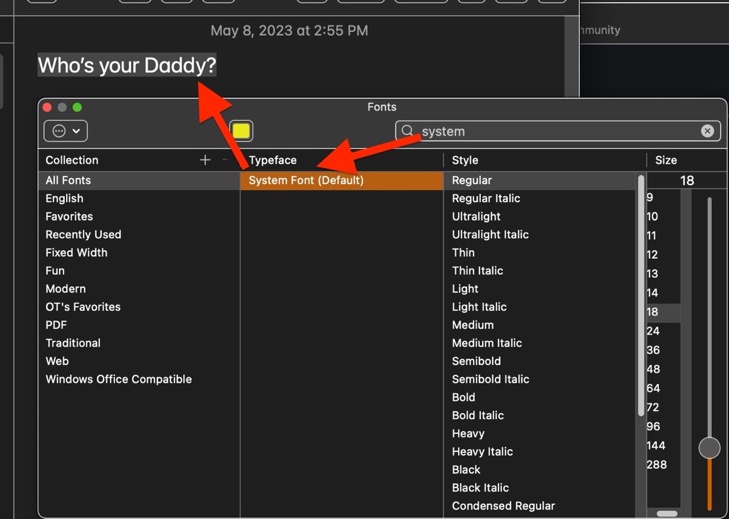
Task: Choose the Thin Italic style
Action: click(x=540, y=271)
